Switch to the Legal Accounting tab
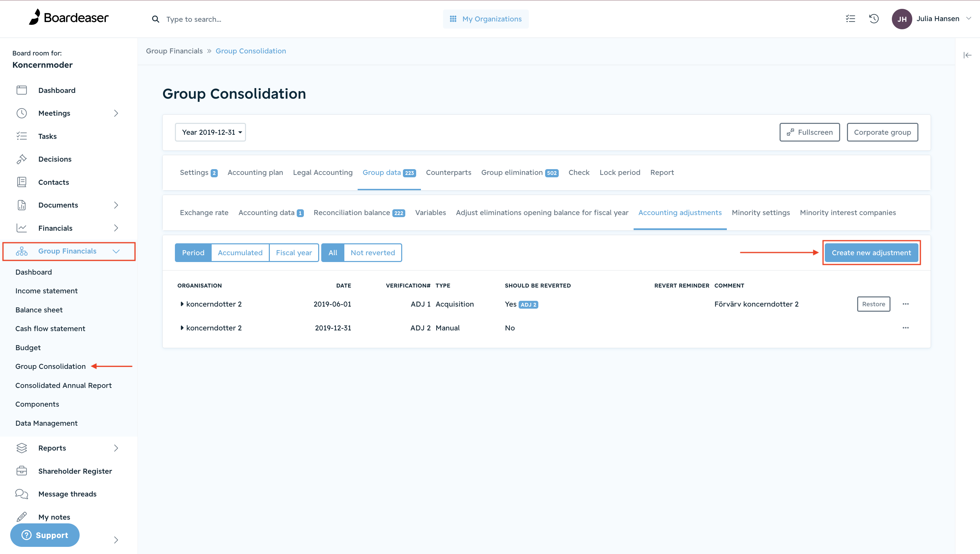This screenshot has height=554, width=980. pos(323,173)
